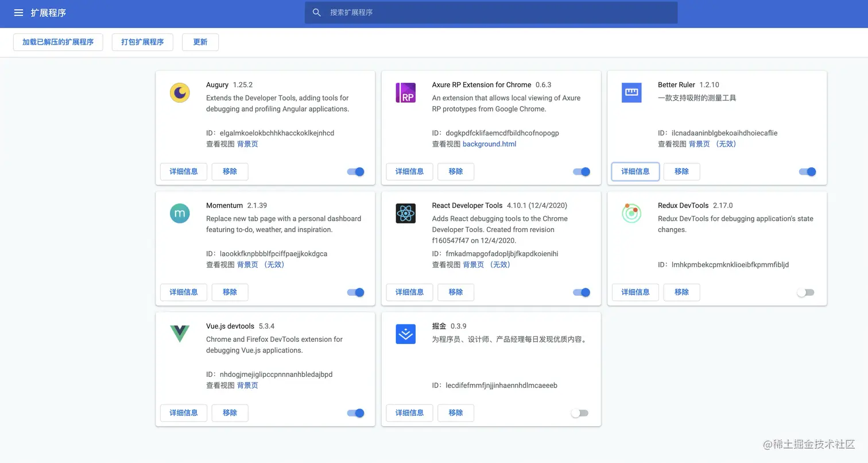Open 详细信息 for Redux DevTools
The width and height of the screenshot is (868, 463).
click(x=635, y=292)
